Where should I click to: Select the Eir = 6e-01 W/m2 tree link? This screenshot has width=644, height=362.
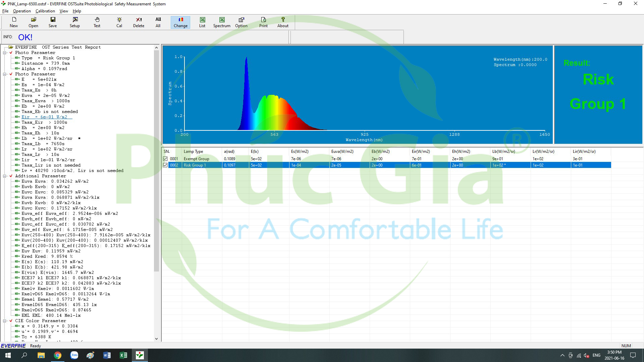(x=47, y=117)
